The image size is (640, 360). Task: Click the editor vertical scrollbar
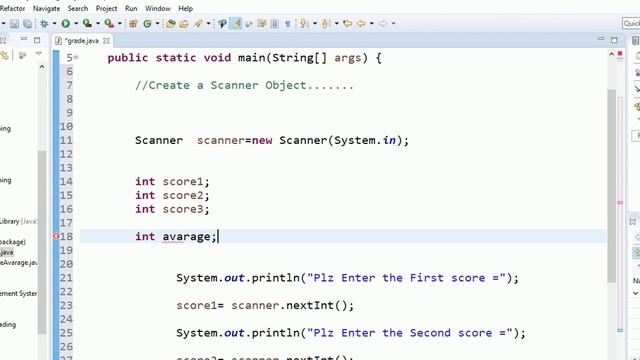coord(611,186)
